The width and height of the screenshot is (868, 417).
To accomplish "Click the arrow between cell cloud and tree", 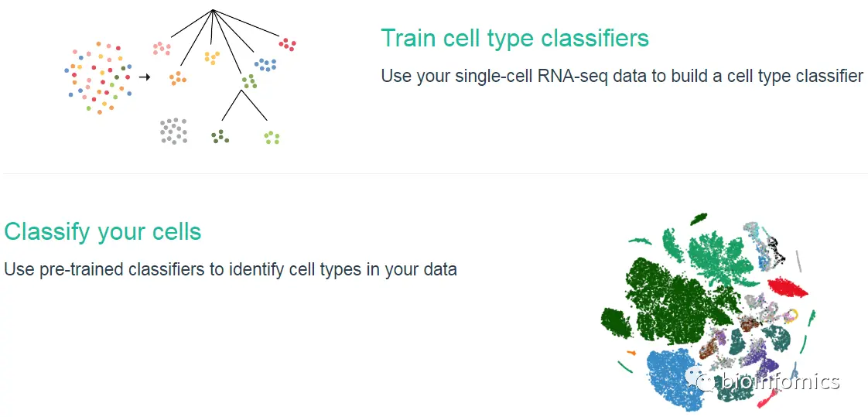I will (x=145, y=77).
